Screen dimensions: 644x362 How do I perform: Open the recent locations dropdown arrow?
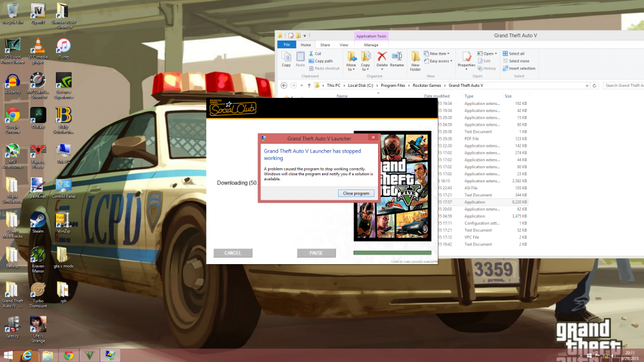click(x=301, y=86)
